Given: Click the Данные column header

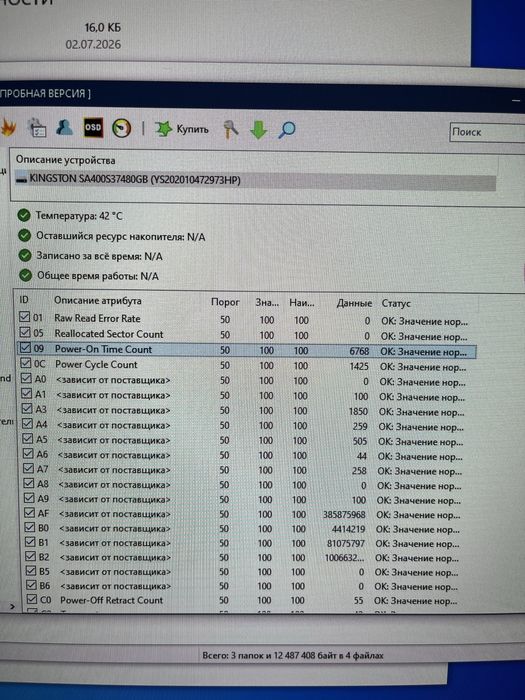Looking at the screenshot, I should [x=354, y=303].
